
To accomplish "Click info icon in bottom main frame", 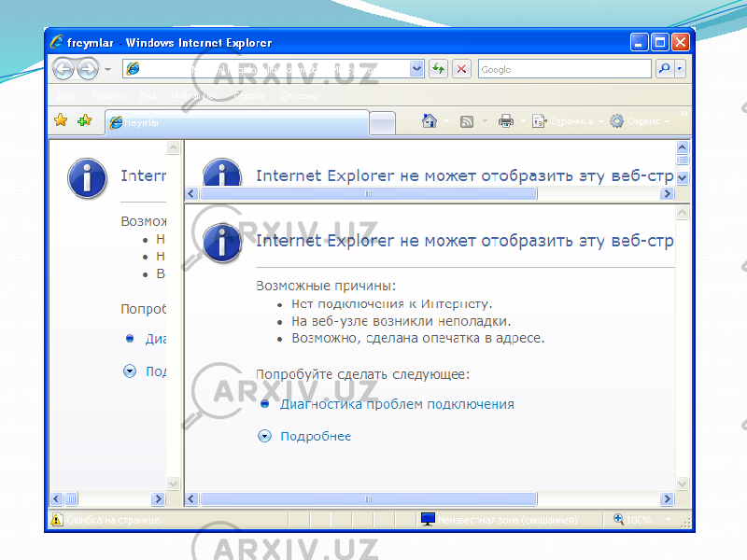I will (x=222, y=243).
